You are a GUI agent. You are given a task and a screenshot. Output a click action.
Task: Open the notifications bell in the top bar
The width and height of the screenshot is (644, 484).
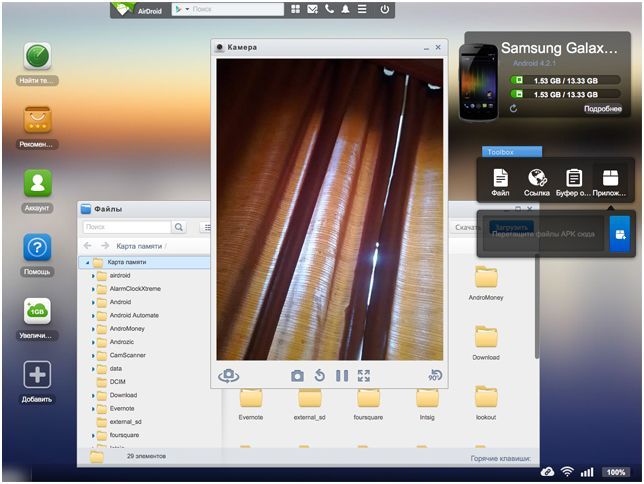click(345, 9)
